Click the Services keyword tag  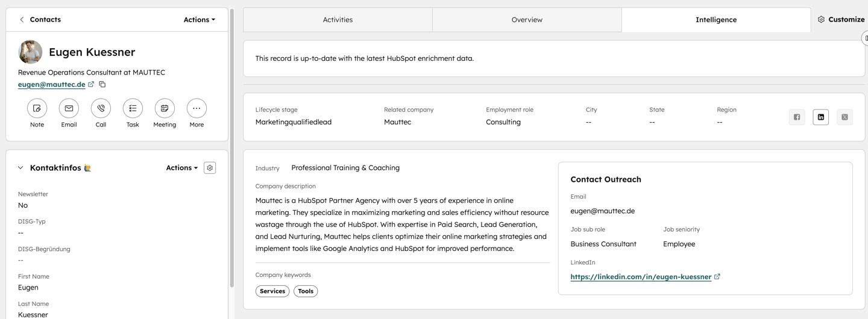coord(272,291)
